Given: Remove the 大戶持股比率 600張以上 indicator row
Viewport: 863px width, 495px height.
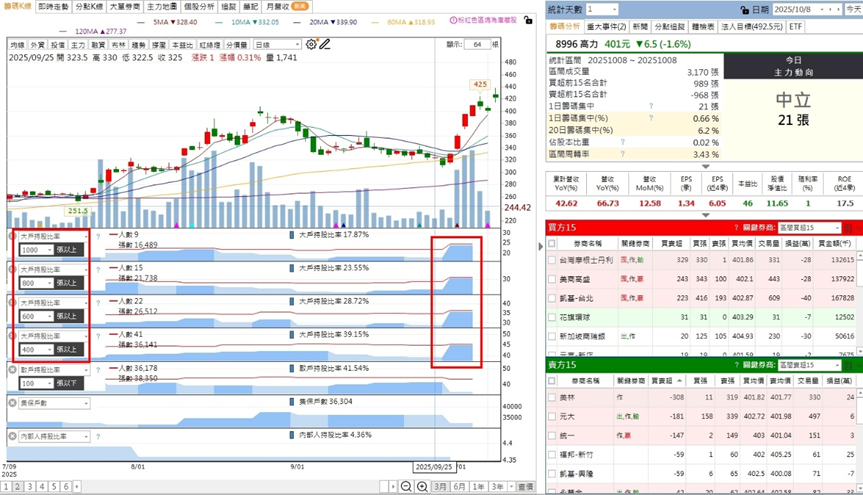Looking at the screenshot, I should pos(12,303).
